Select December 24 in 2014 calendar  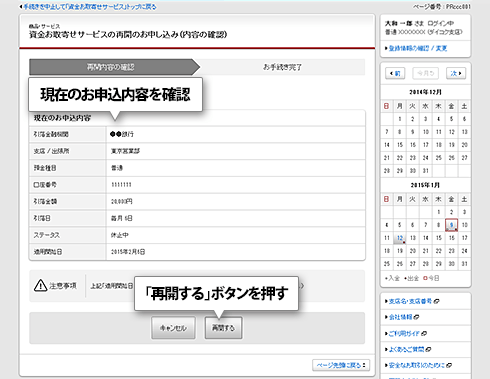[426, 158]
